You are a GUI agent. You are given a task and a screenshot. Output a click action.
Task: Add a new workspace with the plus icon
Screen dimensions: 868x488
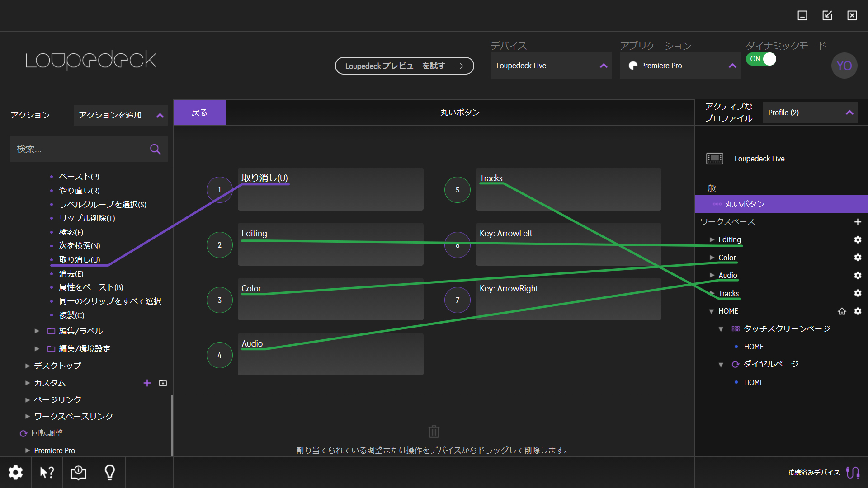858,221
